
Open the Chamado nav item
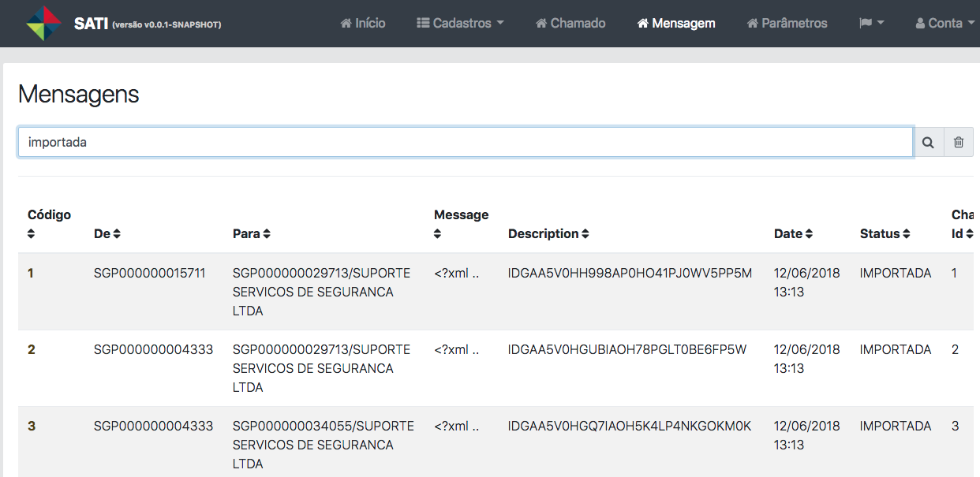coord(570,24)
